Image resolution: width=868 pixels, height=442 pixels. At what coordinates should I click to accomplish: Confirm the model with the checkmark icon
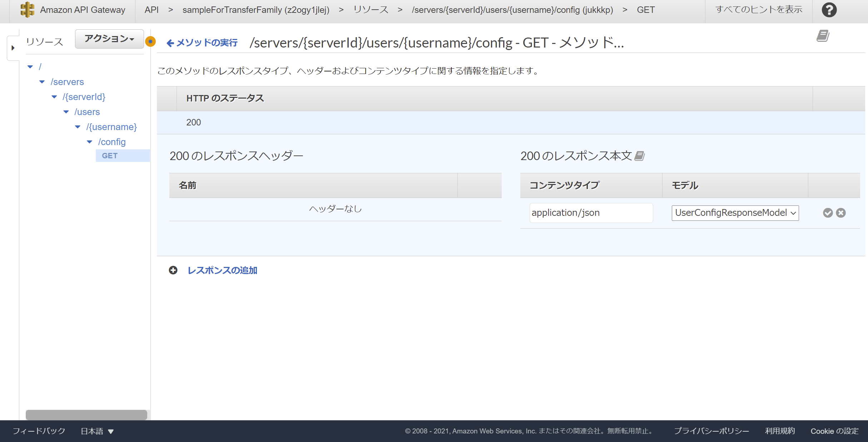[828, 213]
